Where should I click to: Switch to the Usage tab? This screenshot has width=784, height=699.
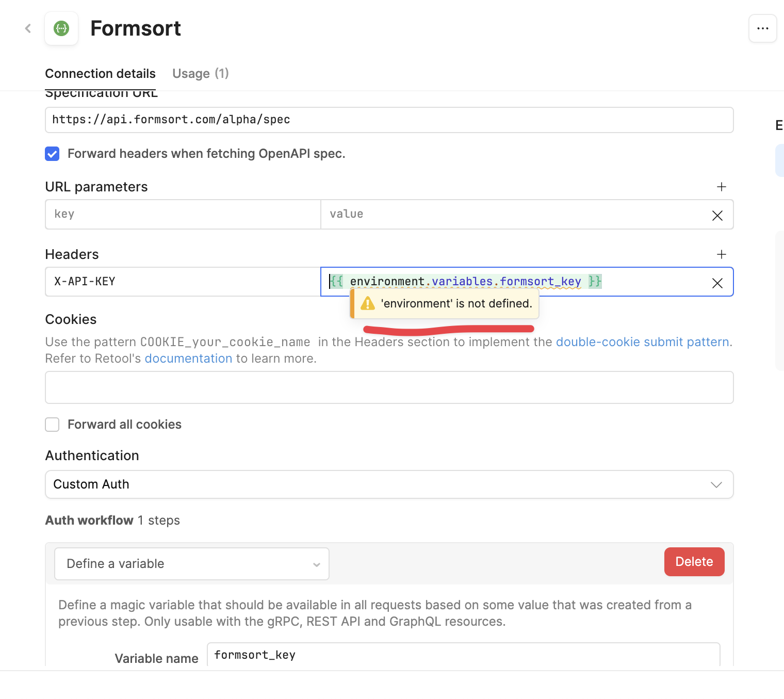click(200, 74)
